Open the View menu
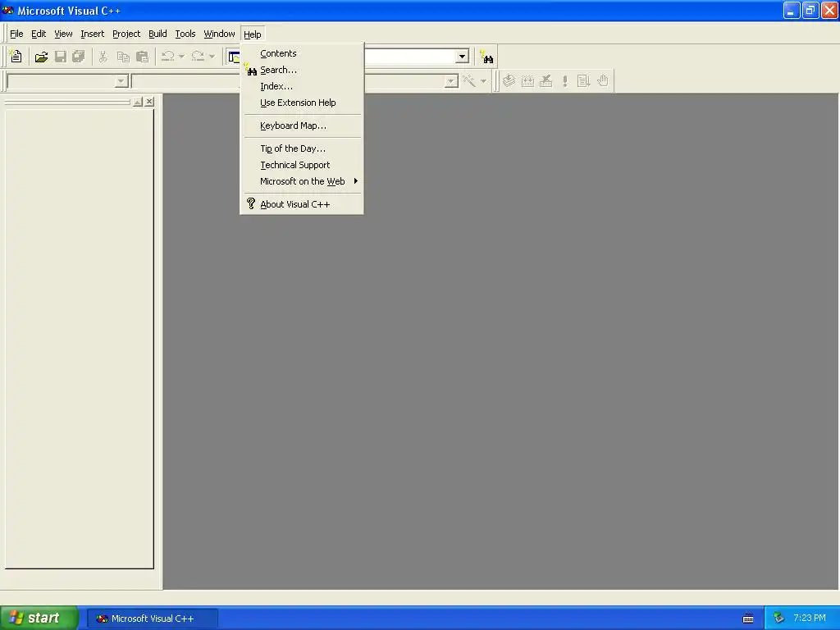 click(63, 34)
